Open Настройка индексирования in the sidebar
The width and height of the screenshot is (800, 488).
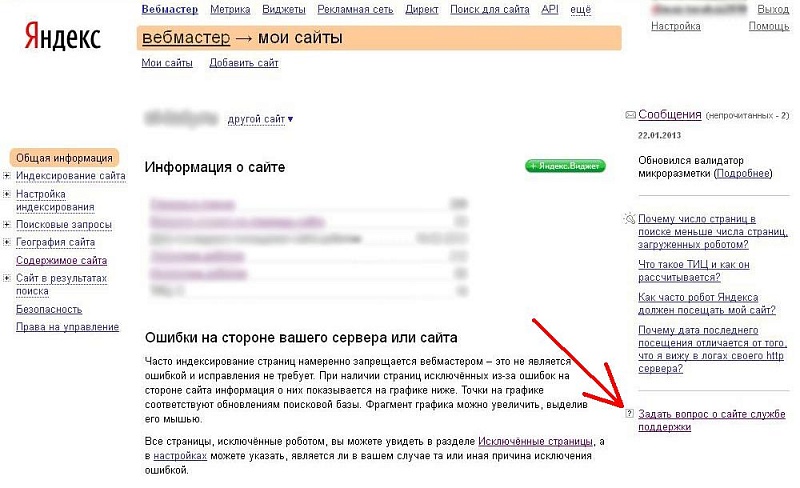55,201
